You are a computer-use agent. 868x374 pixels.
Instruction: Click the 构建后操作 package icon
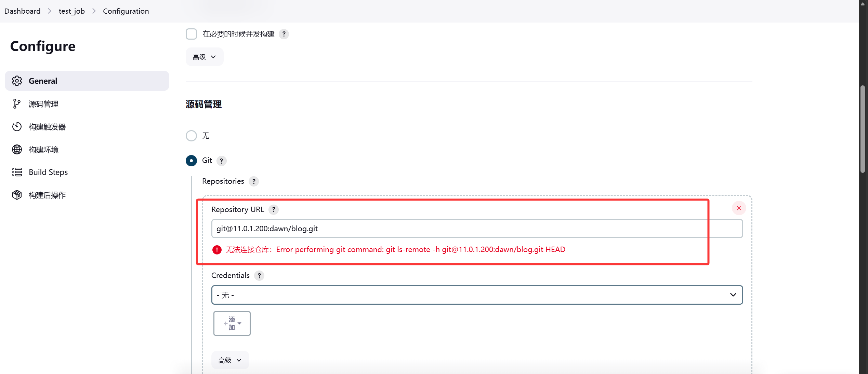tap(17, 195)
